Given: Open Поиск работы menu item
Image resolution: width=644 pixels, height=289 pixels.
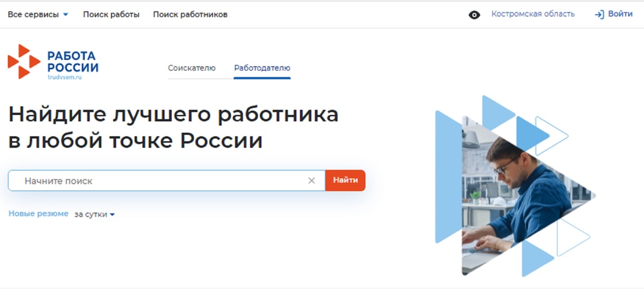Looking at the screenshot, I should [x=111, y=14].
